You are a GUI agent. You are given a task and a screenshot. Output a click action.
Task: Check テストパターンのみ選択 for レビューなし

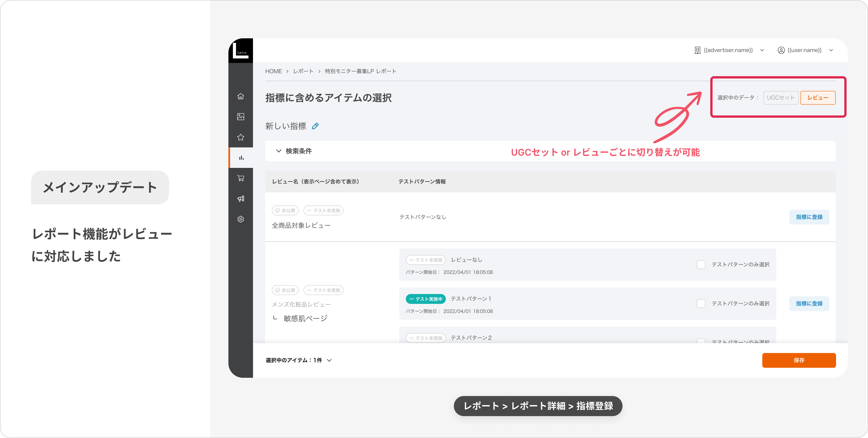[x=701, y=265]
